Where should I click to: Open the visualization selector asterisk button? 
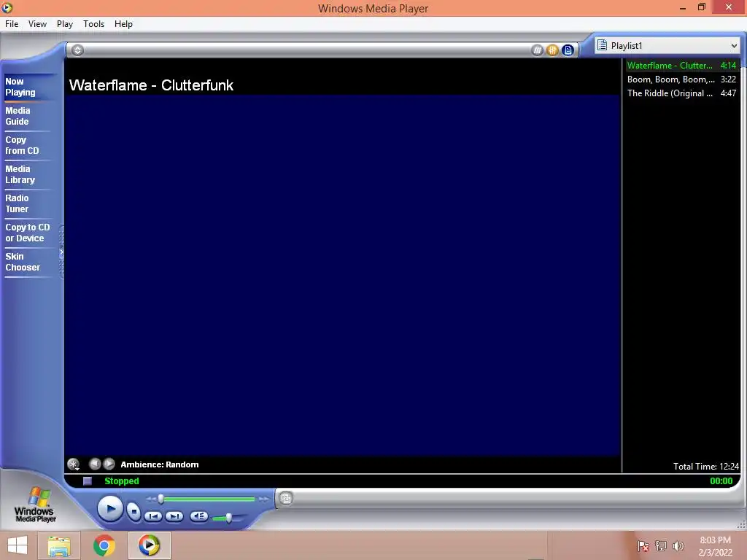point(74,464)
